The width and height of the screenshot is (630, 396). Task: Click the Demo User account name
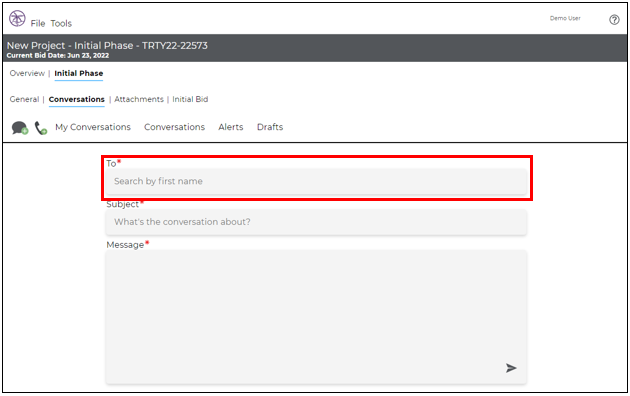pos(565,18)
